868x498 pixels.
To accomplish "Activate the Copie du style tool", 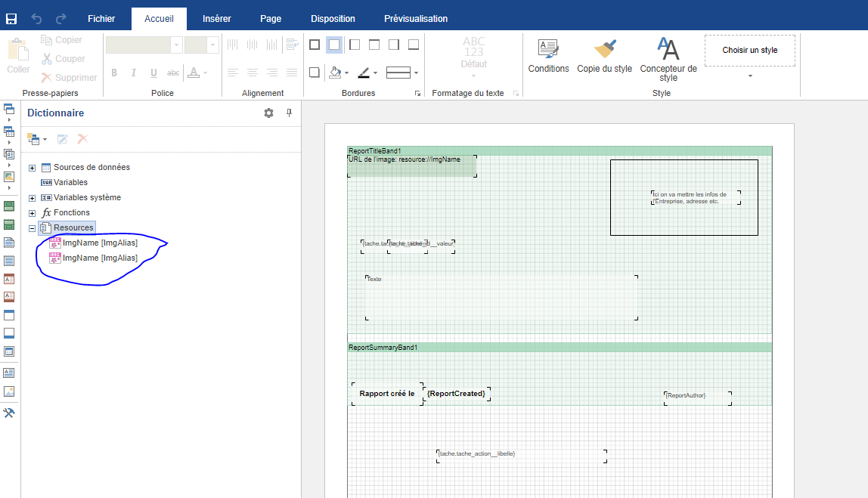I will [605, 57].
